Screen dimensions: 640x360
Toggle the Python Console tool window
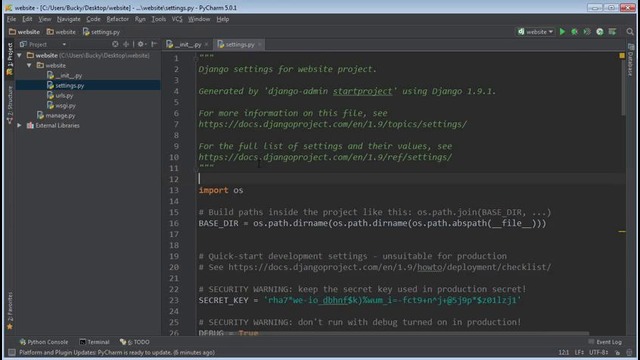point(44,342)
